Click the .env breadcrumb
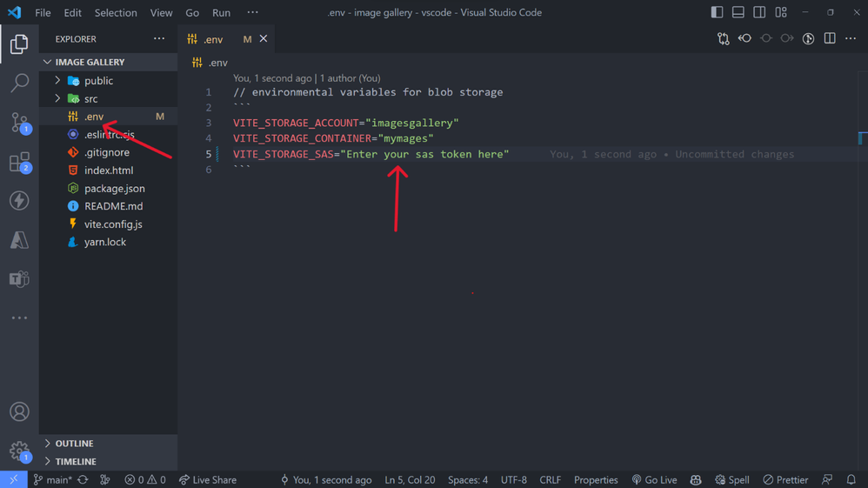The height and width of the screenshot is (488, 868). 210,63
